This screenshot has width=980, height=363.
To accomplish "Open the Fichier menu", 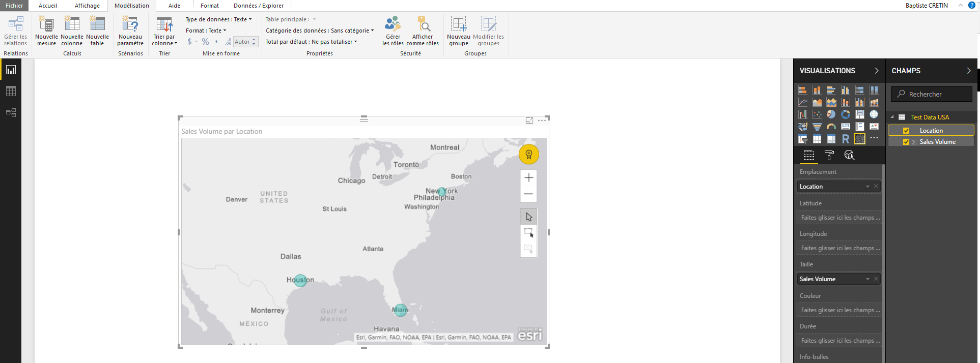I will click(x=14, y=6).
